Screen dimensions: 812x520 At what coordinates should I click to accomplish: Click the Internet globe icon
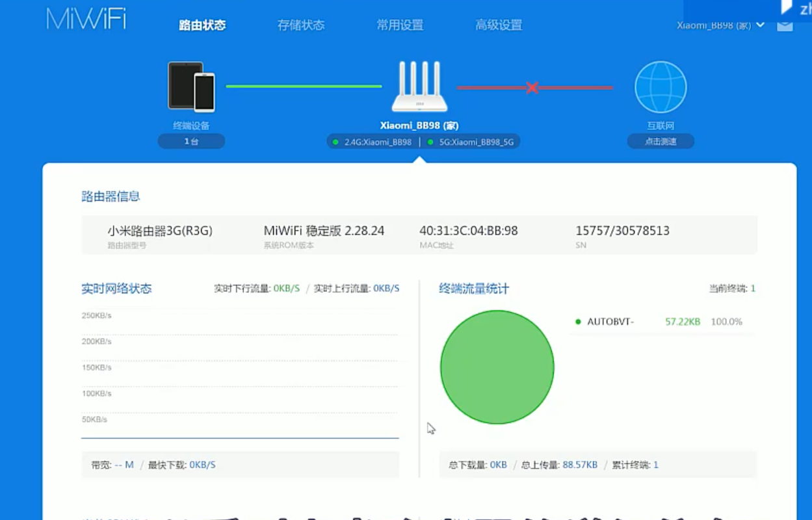(660, 87)
